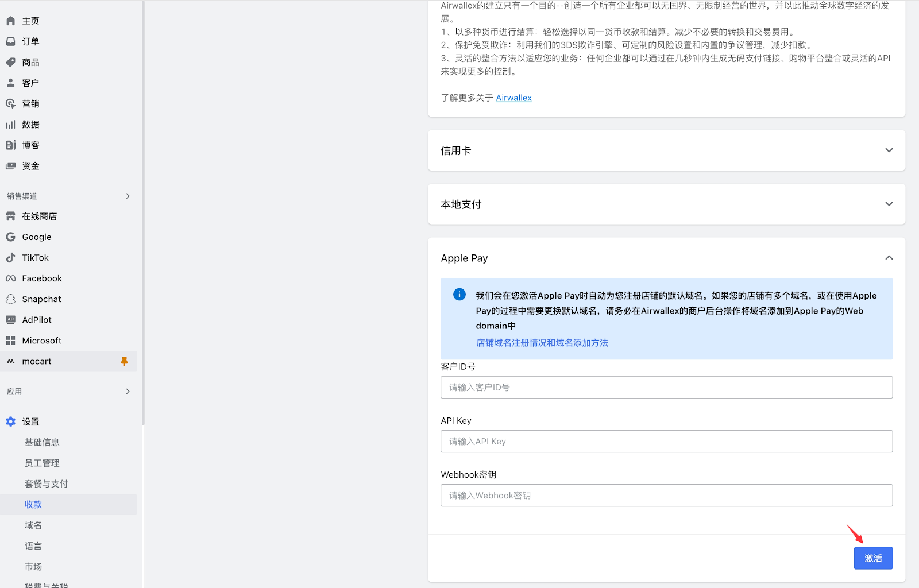Open orders via the 订单 inbox icon
Screen dimensions: 919x588
(10, 41)
